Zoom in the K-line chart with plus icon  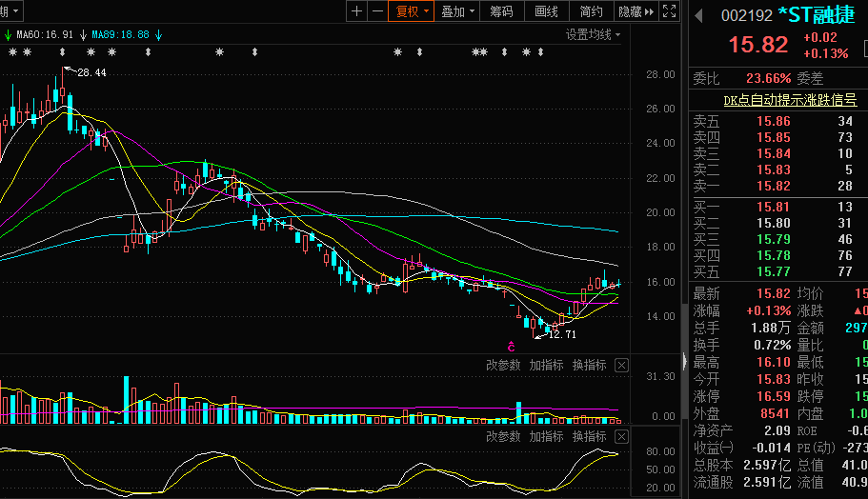[x=356, y=11]
